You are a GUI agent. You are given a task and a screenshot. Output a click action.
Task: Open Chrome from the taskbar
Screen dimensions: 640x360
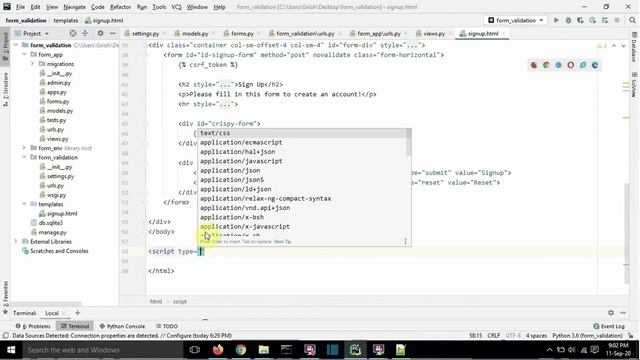(x=241, y=350)
